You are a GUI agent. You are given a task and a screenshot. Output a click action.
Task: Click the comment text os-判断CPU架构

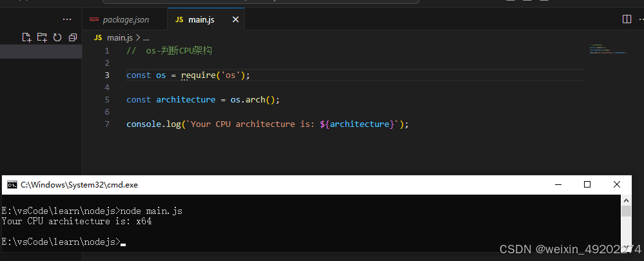point(179,51)
